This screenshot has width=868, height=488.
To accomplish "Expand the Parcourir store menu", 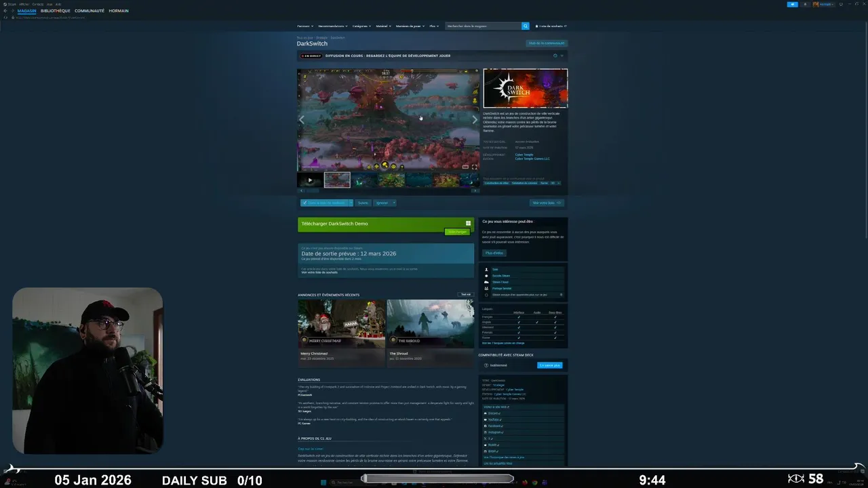I will pyautogui.click(x=304, y=26).
